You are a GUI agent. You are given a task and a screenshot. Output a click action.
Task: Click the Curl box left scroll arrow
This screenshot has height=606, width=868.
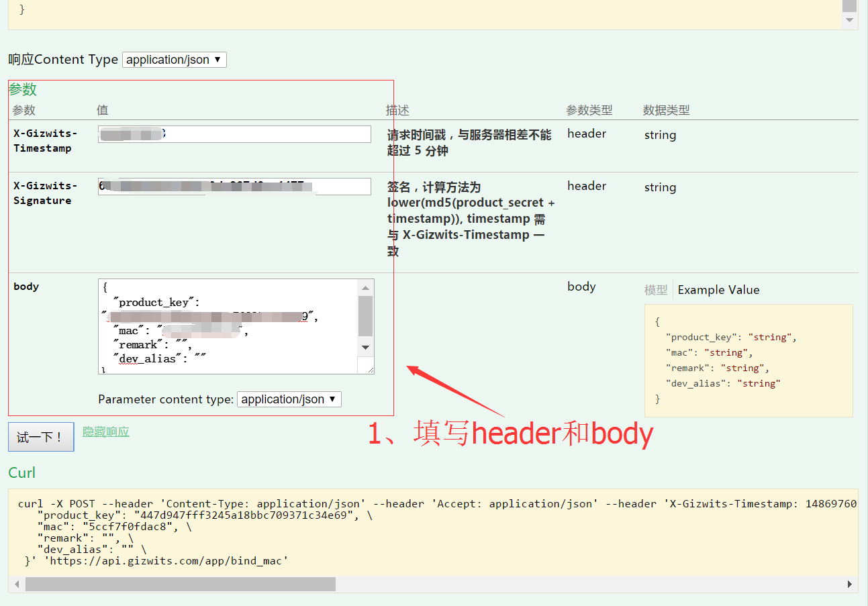17,584
